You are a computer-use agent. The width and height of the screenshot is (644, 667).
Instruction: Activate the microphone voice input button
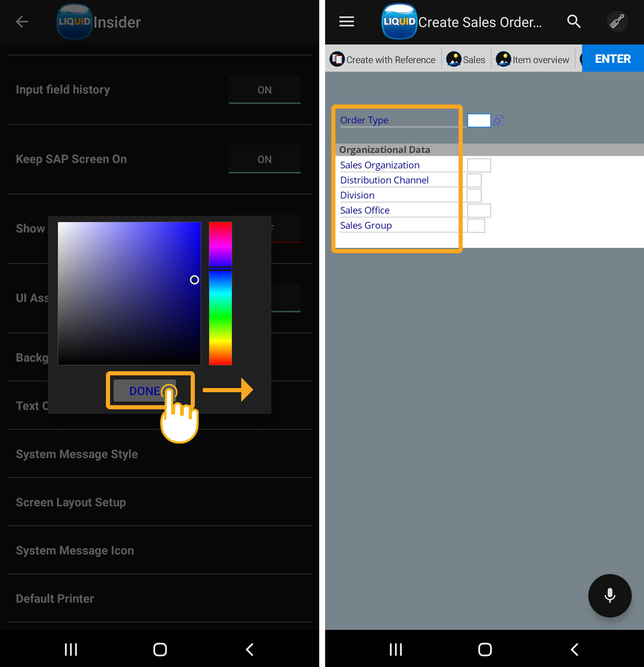610,596
